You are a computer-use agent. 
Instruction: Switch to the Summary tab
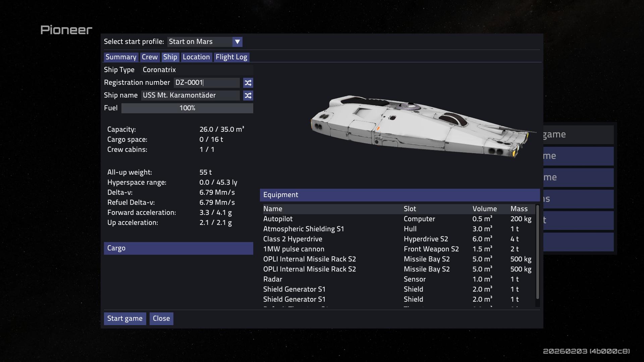coord(121,57)
